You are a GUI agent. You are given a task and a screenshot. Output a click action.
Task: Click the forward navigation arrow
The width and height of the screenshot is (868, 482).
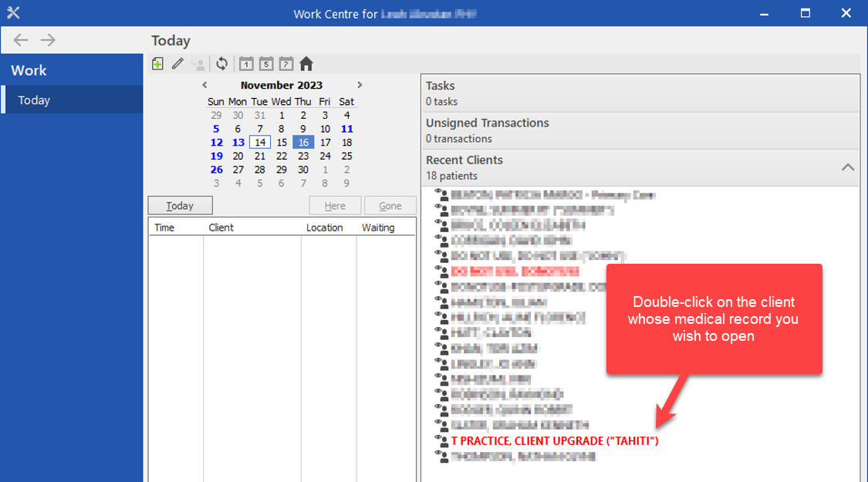point(48,40)
